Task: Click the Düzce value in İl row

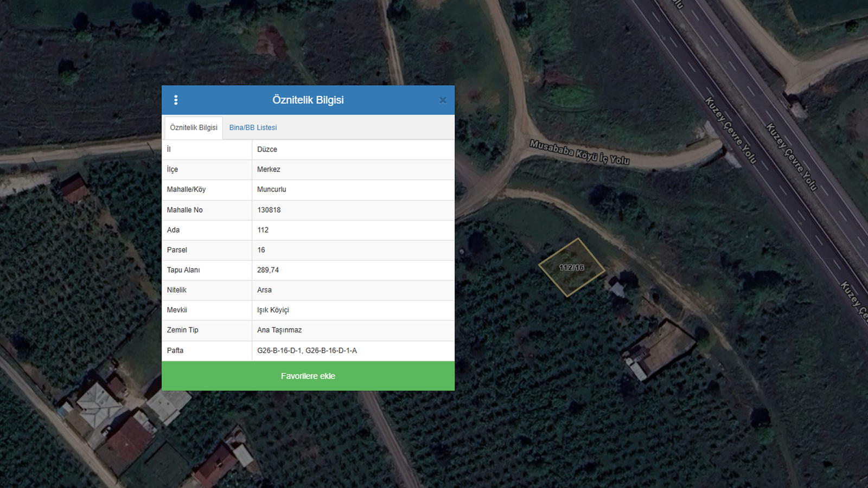Action: (x=267, y=150)
